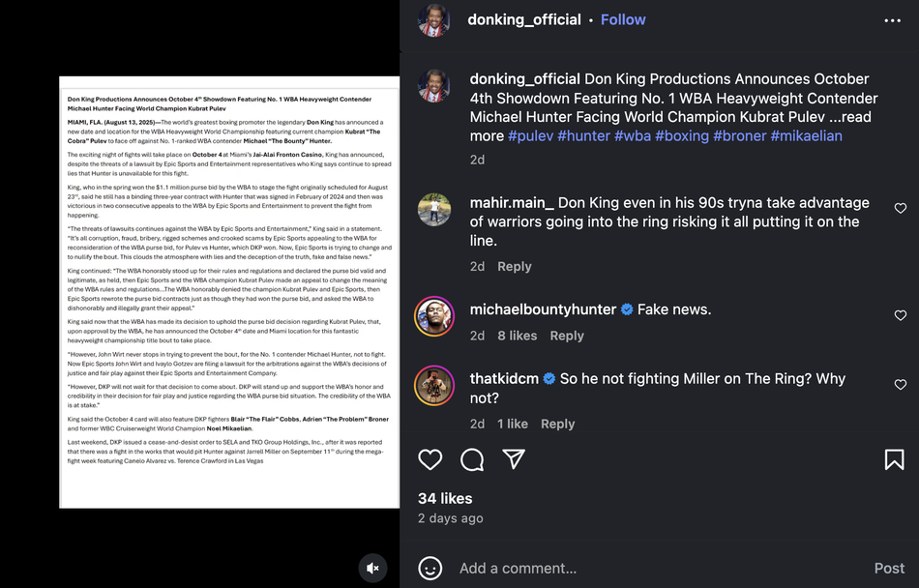
Task: Share the post via paper plane icon
Action: click(514, 459)
